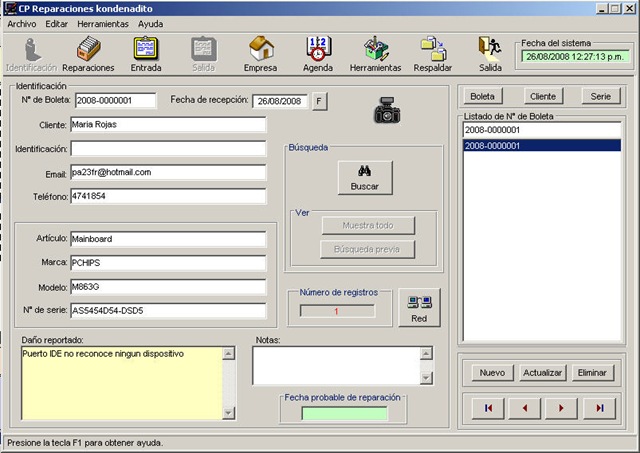Viewport: 640px width, 453px height.
Task: Click the F1 help status bar text
Action: (x=85, y=443)
